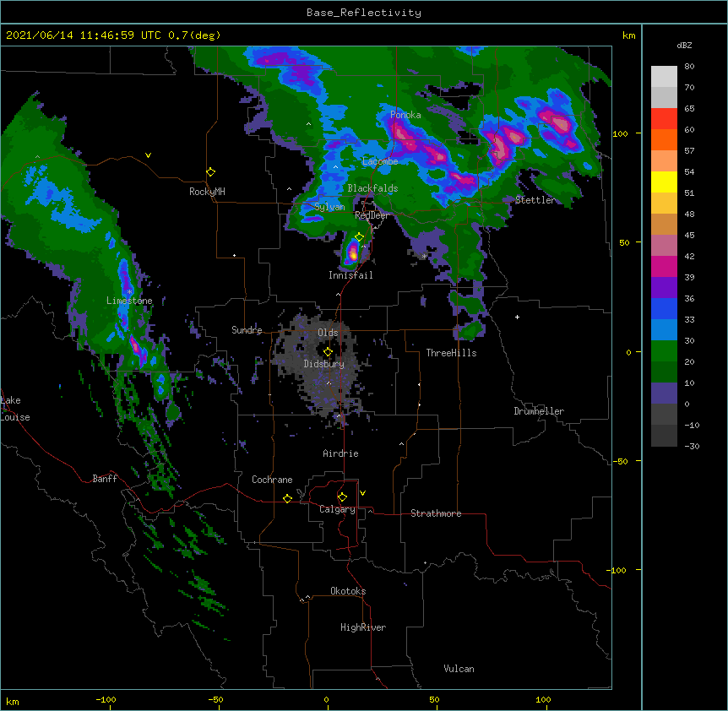Click the -100 tick on the horizontal axis

point(106,699)
